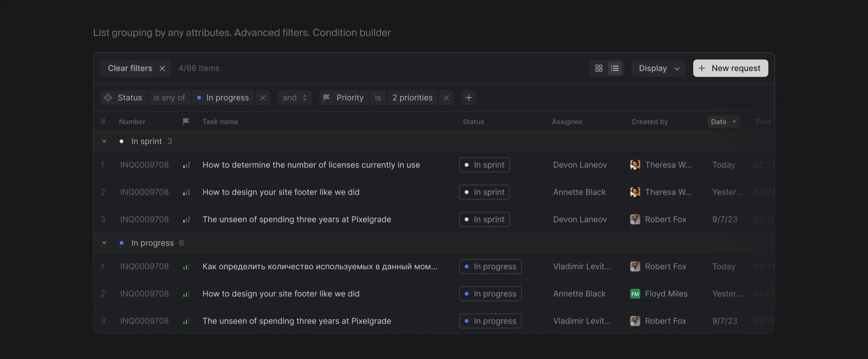868x359 pixels.
Task: Collapse the In progress group
Action: tap(104, 243)
